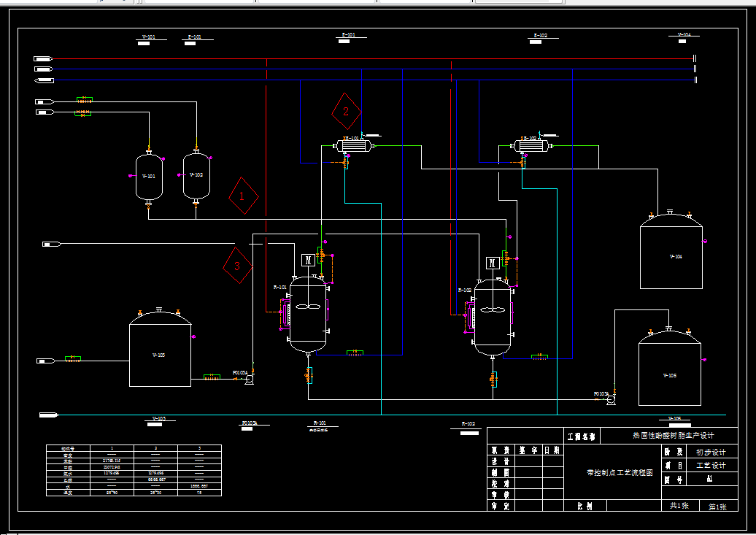
Task: Click the magenta jacket on R-101's left side
Action: click(285, 314)
